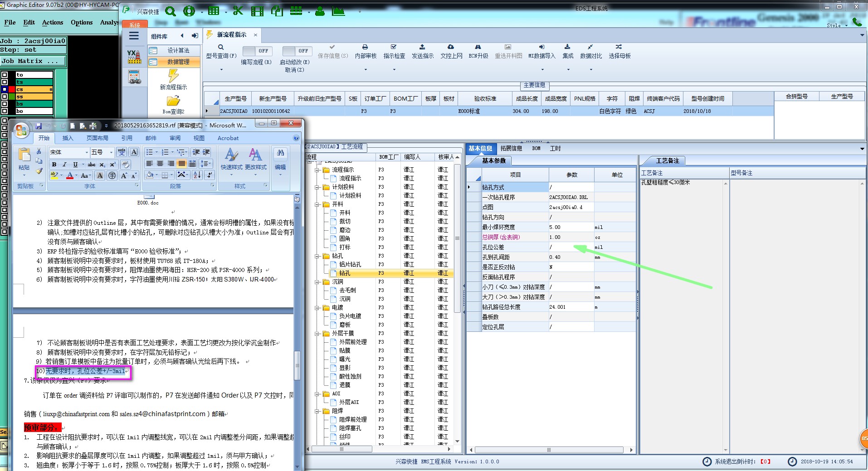Open the dropdown arrow under MI数据导入
The image size is (868, 471).
pos(542,70)
